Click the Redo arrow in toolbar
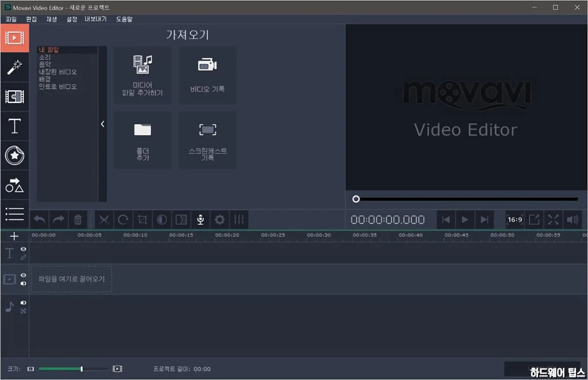Screen dimensions: 588x380 tap(59, 220)
